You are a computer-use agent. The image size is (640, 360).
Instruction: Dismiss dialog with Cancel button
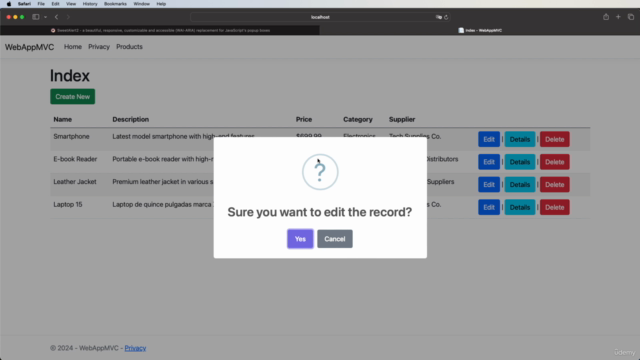[335, 239]
